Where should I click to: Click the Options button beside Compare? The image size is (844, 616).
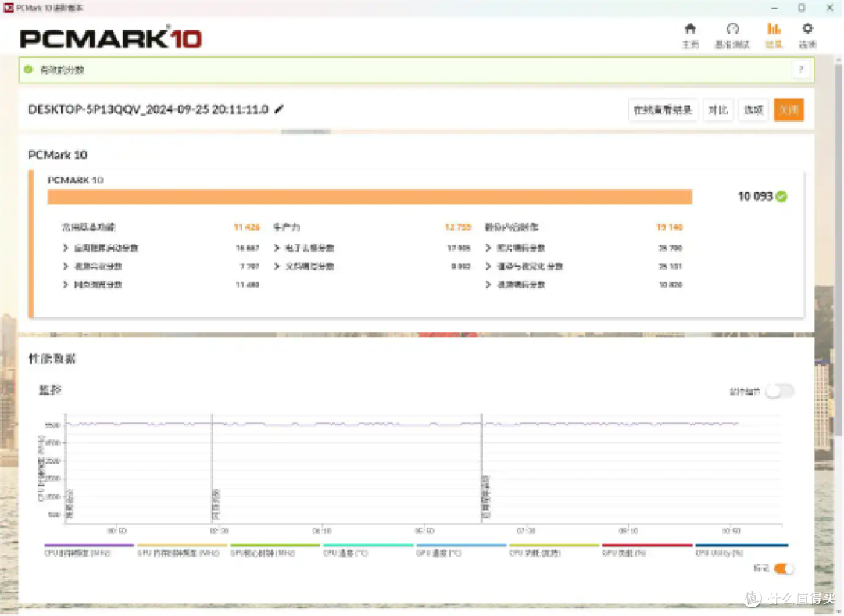pyautogui.click(x=753, y=110)
